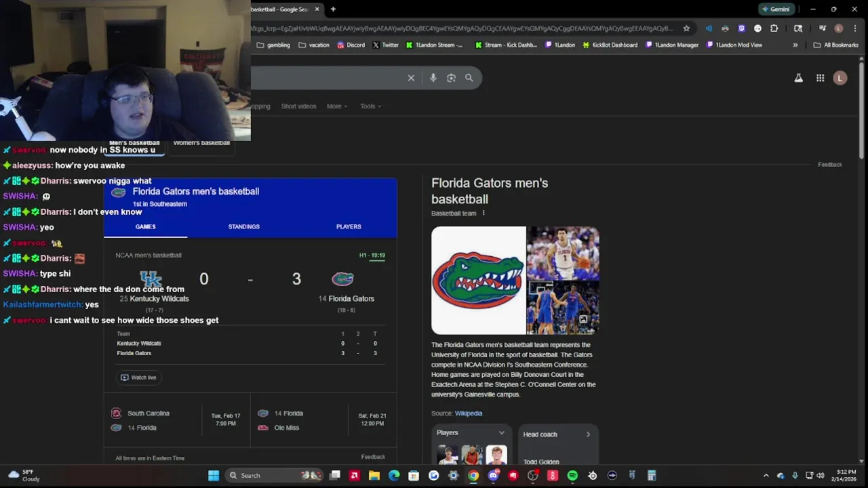The width and height of the screenshot is (868, 488).
Task: Open Windows Start menu
Action: pyautogui.click(x=214, y=476)
